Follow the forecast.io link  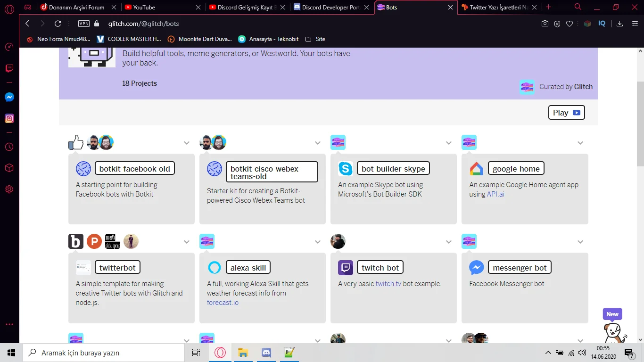(x=223, y=303)
